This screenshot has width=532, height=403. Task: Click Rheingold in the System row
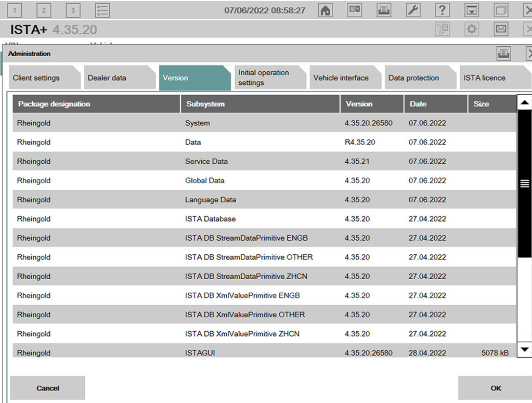(x=34, y=123)
